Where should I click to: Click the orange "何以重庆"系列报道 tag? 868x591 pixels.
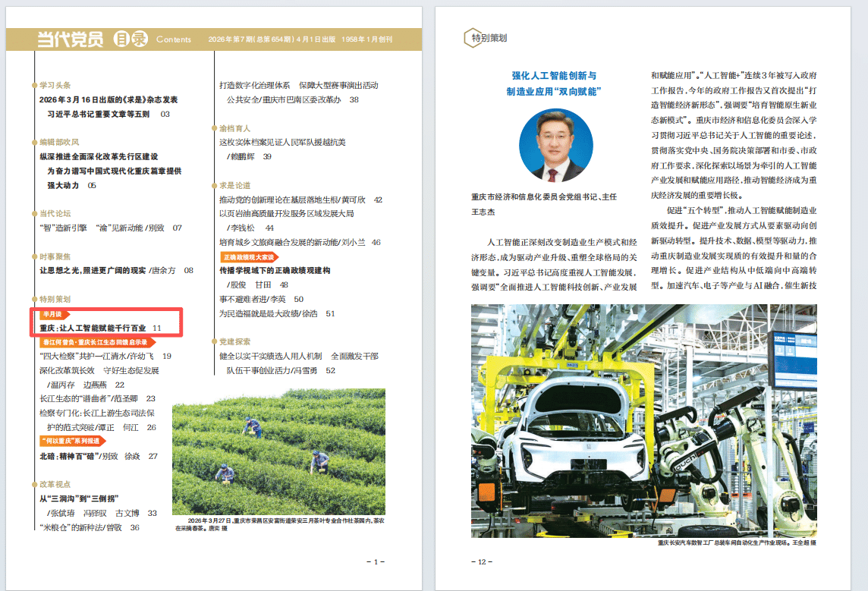pyautogui.click(x=71, y=441)
